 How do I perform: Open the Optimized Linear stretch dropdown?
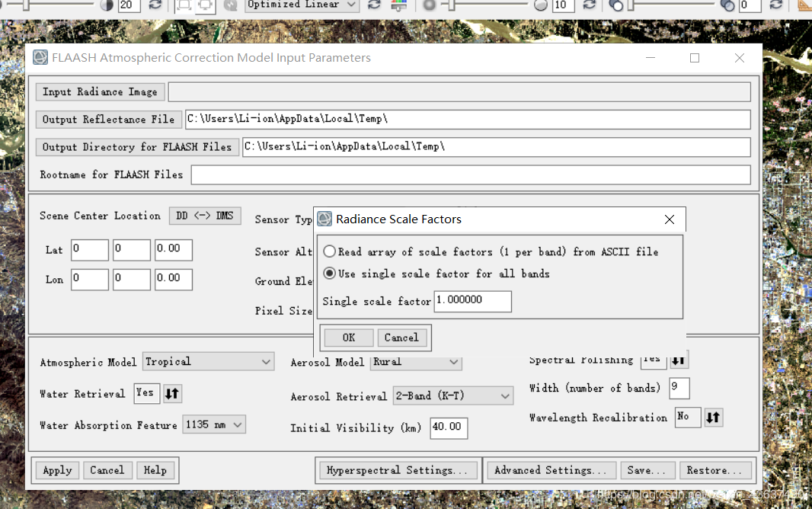[302, 5]
